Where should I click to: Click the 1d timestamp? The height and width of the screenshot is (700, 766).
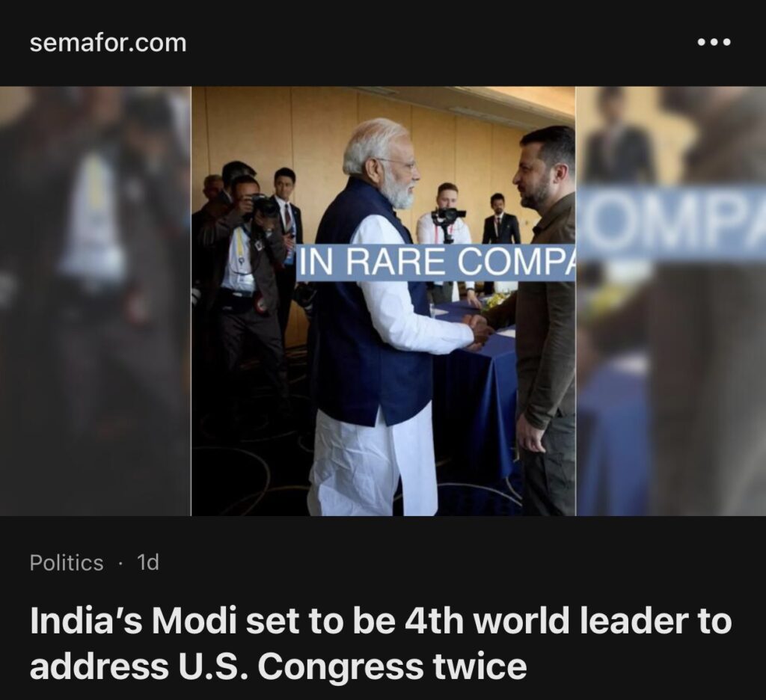pos(148,562)
